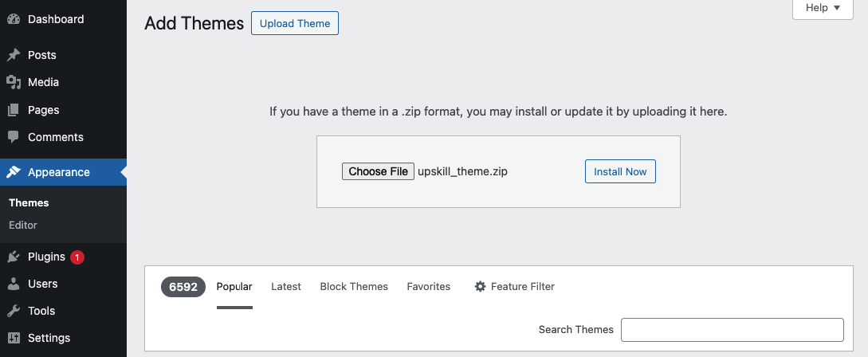Image resolution: width=868 pixels, height=357 pixels.
Task: Click the Pages icon in sidebar
Action: point(14,110)
